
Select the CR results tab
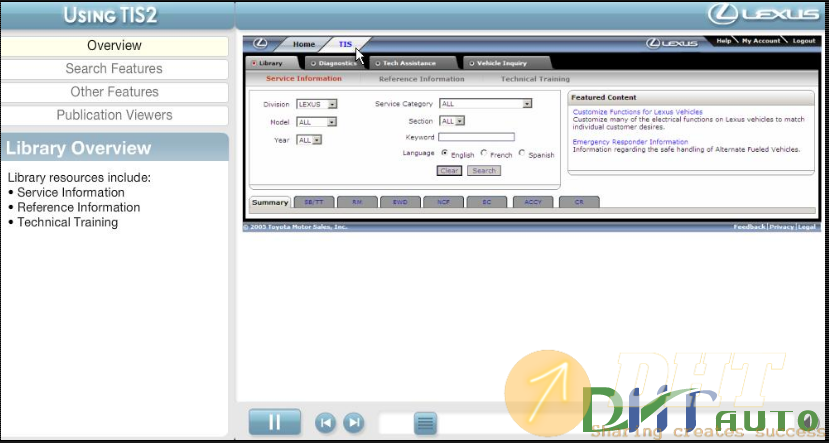coord(579,202)
